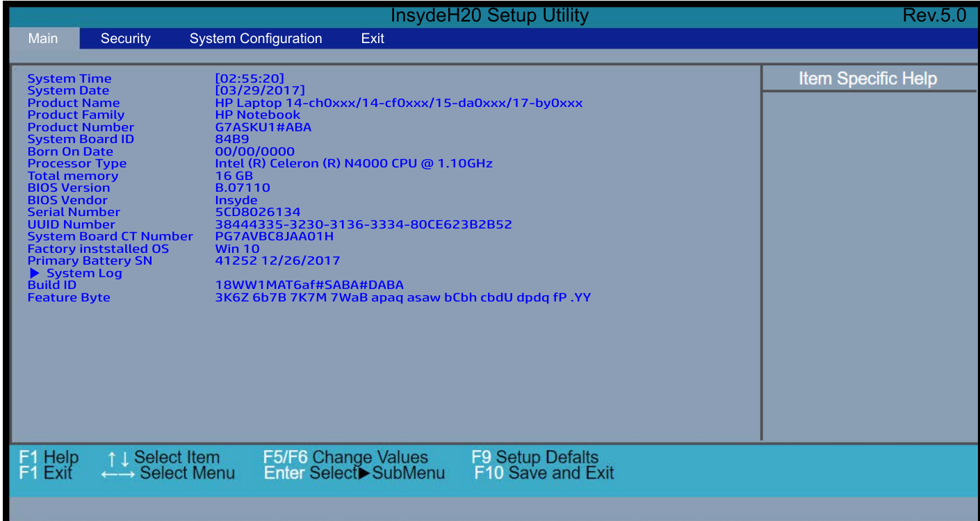Click the Product Family label

[x=76, y=115]
